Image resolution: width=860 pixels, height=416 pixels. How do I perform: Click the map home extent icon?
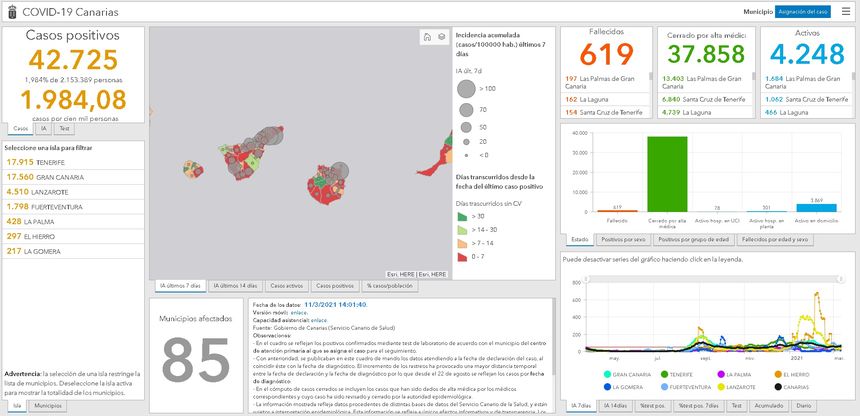click(x=426, y=37)
